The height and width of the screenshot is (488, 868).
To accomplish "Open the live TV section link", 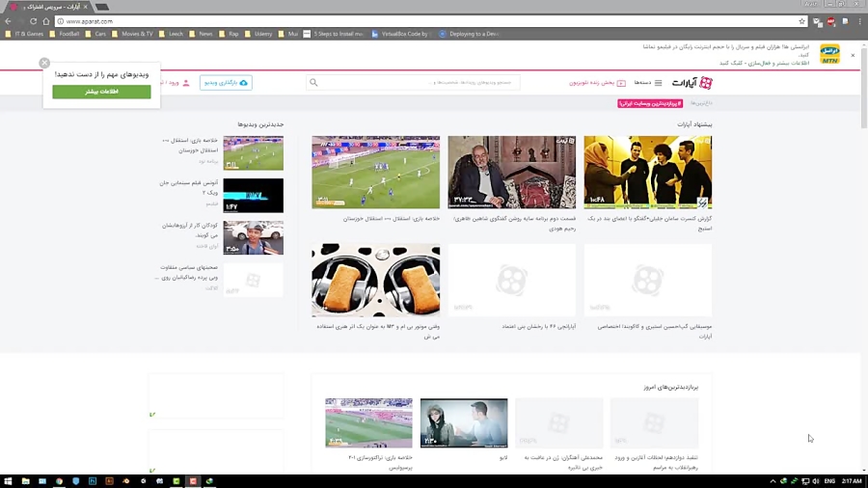I will pos(597,83).
